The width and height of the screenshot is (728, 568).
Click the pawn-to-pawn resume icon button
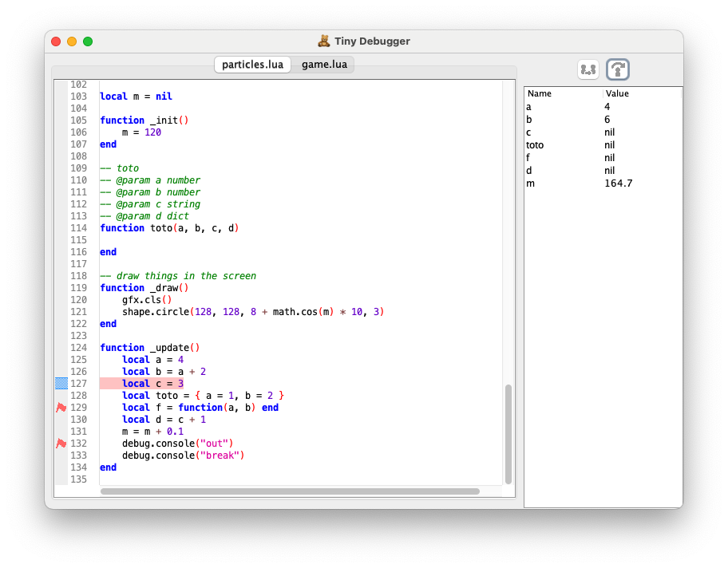pos(588,69)
